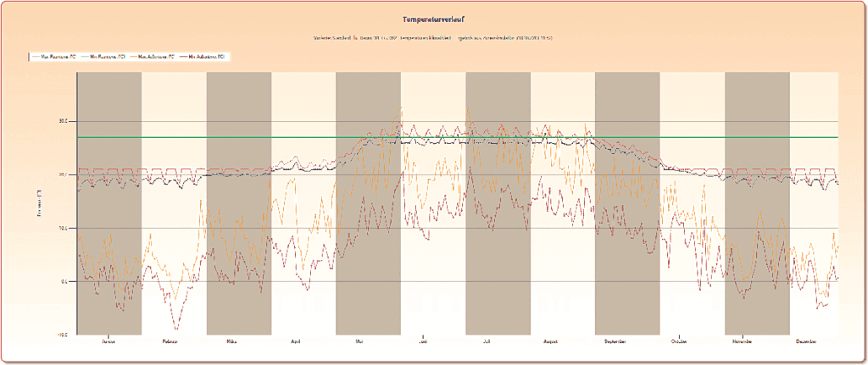Click the März month label
868x365 pixels.
point(231,341)
